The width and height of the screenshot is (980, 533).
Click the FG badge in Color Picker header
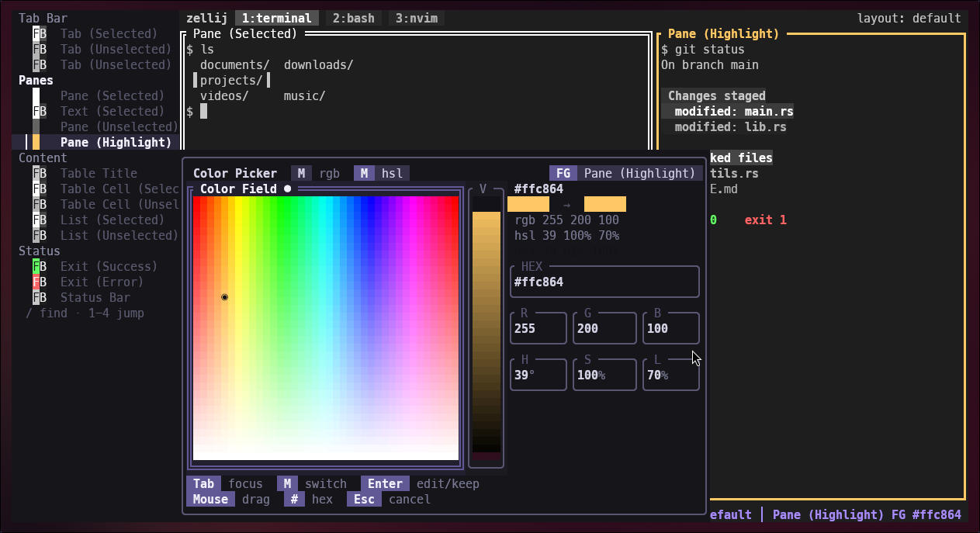pos(563,173)
